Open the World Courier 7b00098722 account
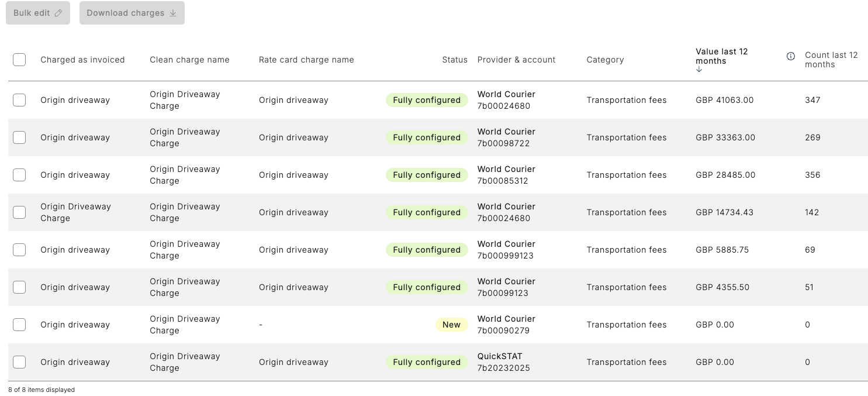 506,137
